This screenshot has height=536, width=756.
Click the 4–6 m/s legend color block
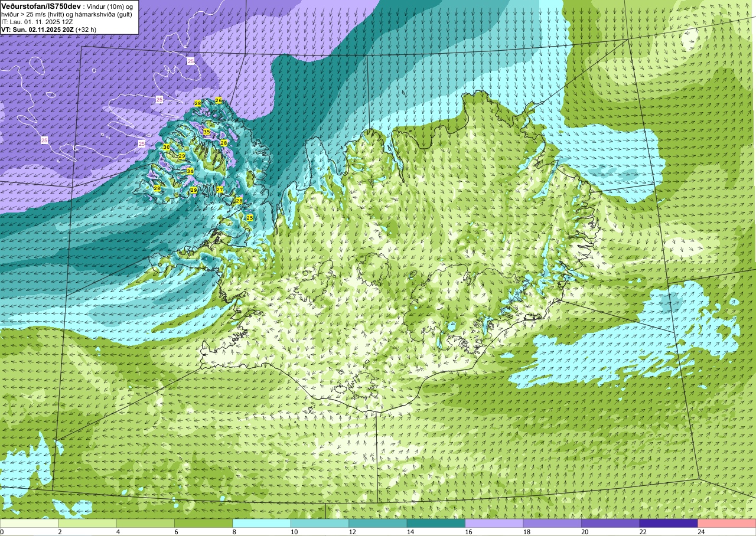pos(145,523)
